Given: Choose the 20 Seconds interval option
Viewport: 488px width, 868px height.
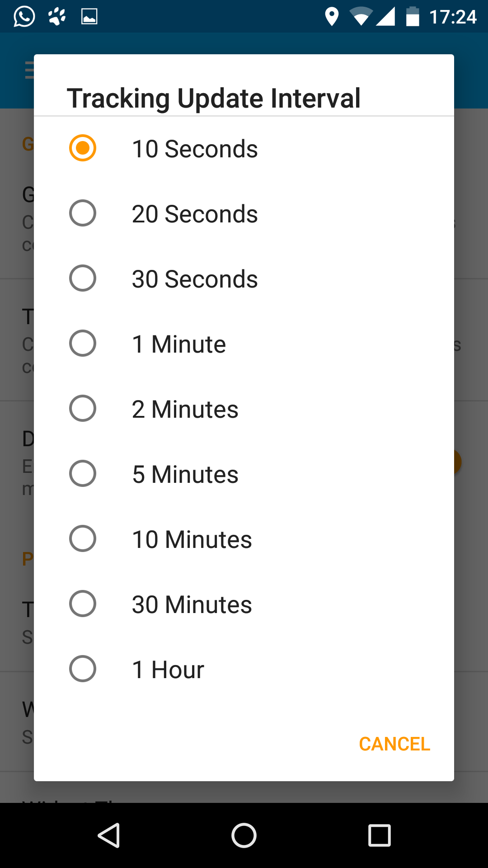Looking at the screenshot, I should (244, 213).
